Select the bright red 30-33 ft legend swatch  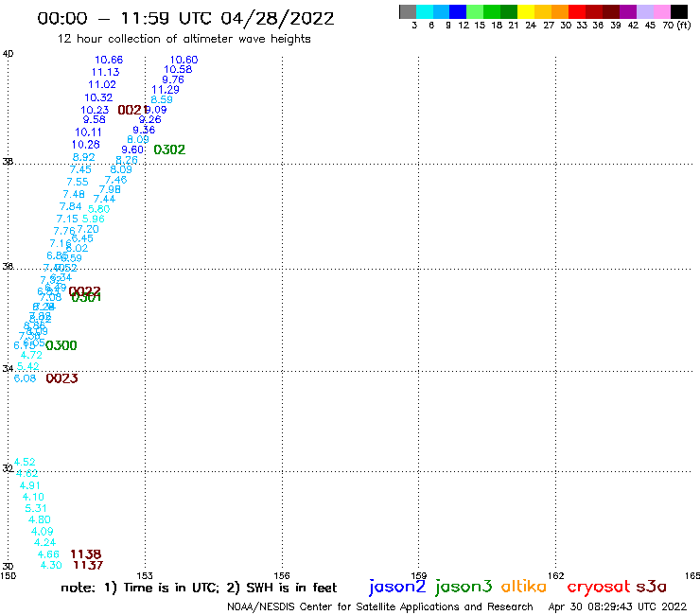577,11
